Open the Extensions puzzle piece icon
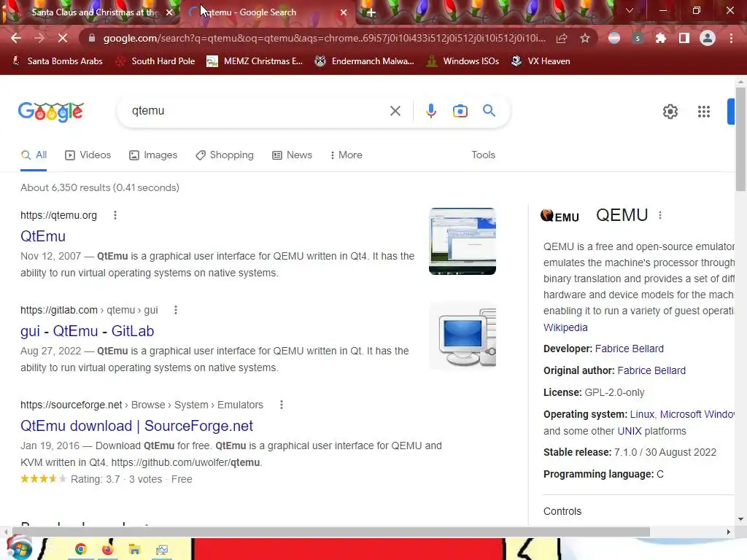Viewport: 747px width, 560px height. pos(660,38)
